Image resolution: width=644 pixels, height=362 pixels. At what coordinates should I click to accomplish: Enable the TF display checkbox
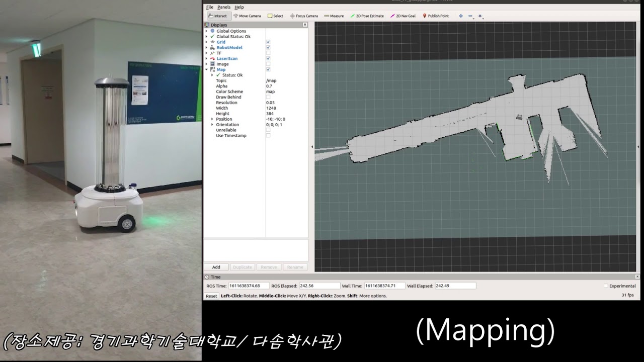(x=268, y=53)
